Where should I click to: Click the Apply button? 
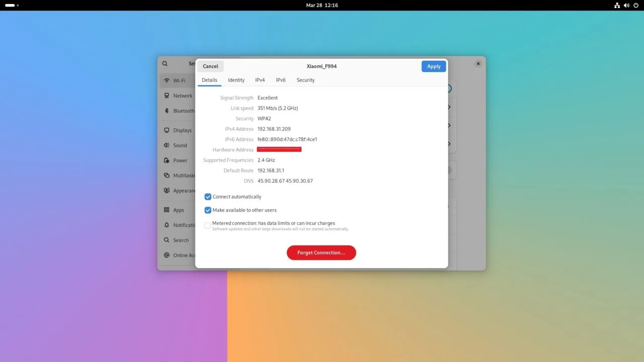pos(433,66)
